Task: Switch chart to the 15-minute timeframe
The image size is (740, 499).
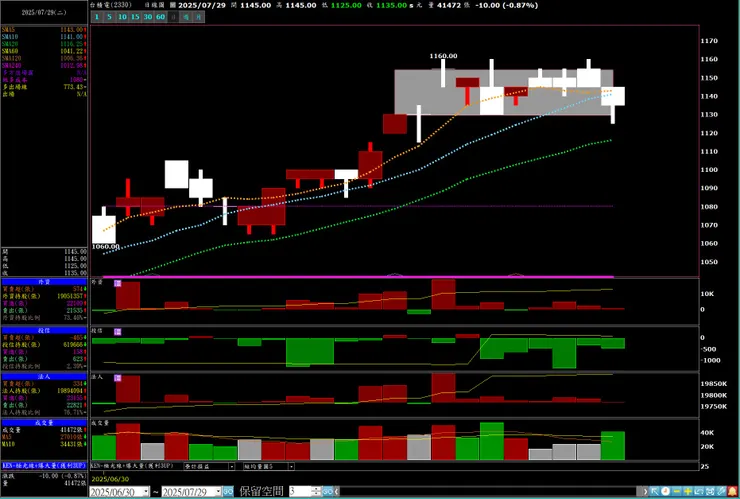Action: [135, 17]
